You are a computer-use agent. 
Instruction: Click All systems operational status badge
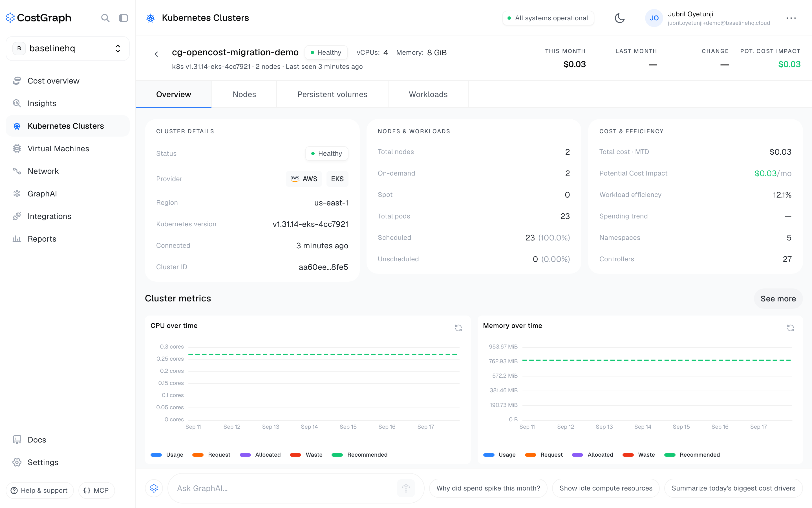click(x=548, y=18)
